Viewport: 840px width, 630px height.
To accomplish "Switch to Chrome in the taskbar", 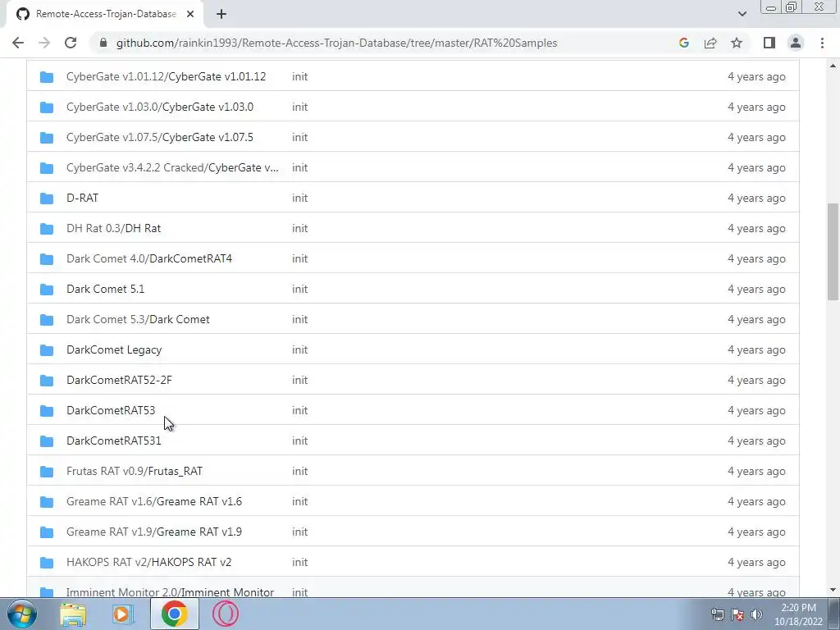I will click(x=174, y=614).
